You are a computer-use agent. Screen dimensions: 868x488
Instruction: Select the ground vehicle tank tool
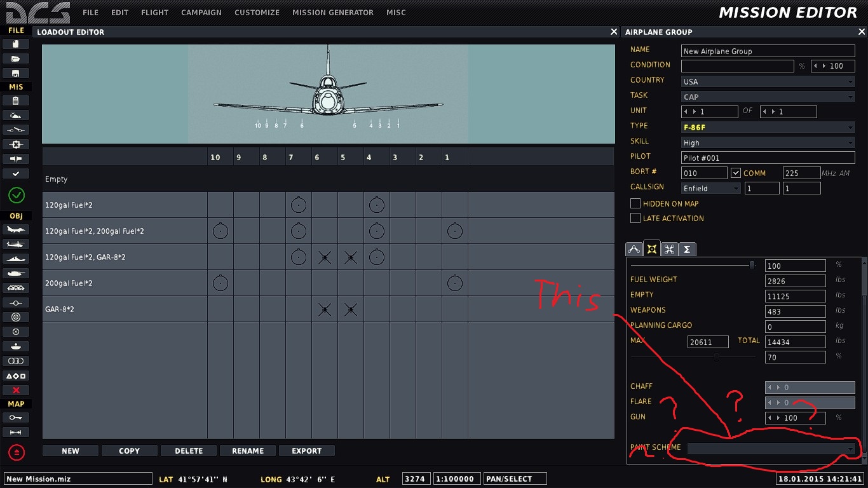tap(16, 273)
